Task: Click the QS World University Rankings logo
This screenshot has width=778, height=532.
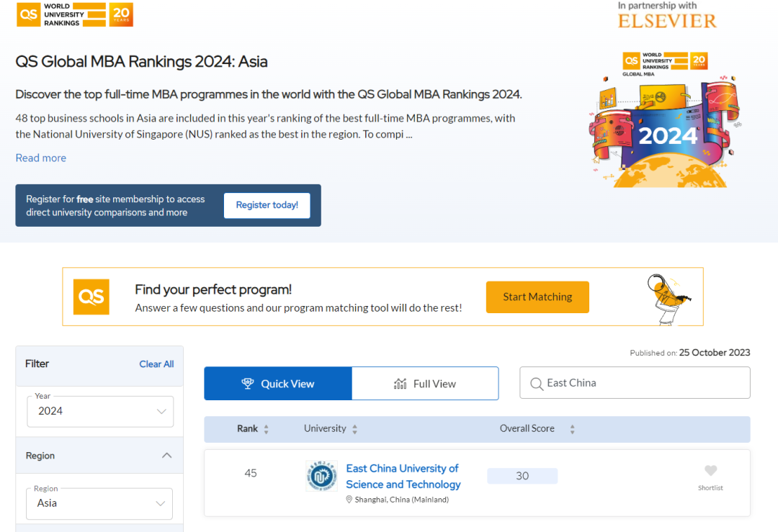Action: pos(75,14)
